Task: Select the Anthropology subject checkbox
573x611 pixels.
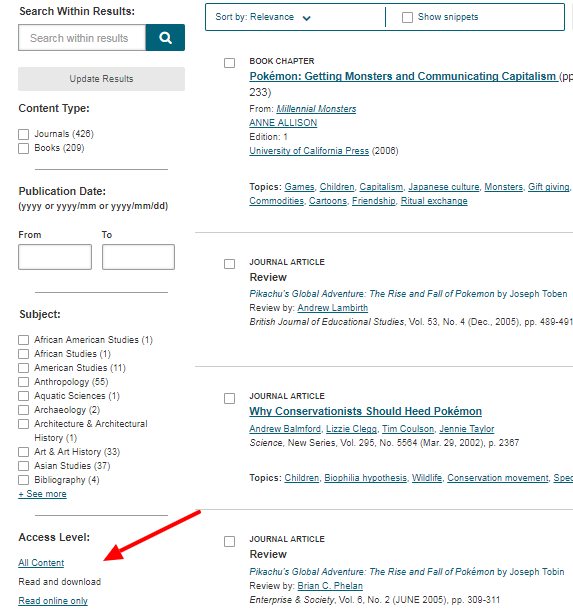Action: coord(23,382)
